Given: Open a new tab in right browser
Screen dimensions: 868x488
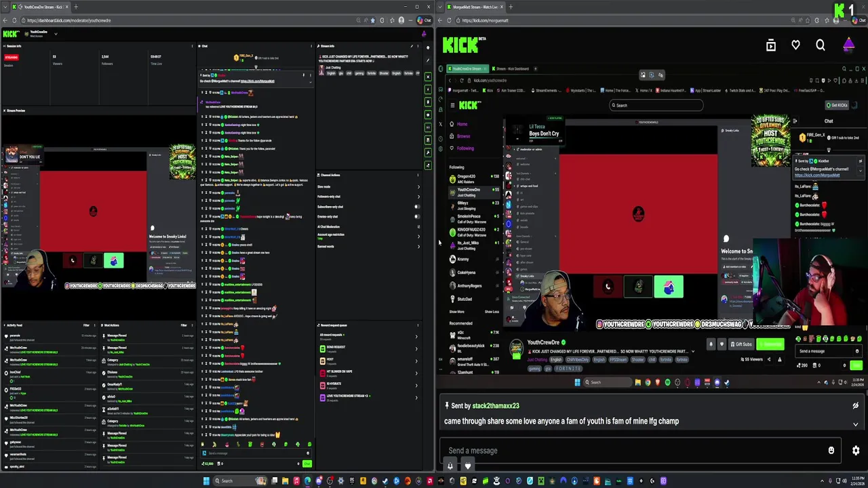Looking at the screenshot, I should click(x=510, y=7).
